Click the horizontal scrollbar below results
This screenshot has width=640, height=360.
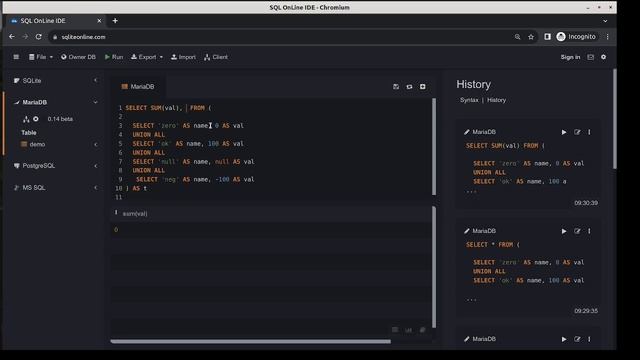coord(251,341)
